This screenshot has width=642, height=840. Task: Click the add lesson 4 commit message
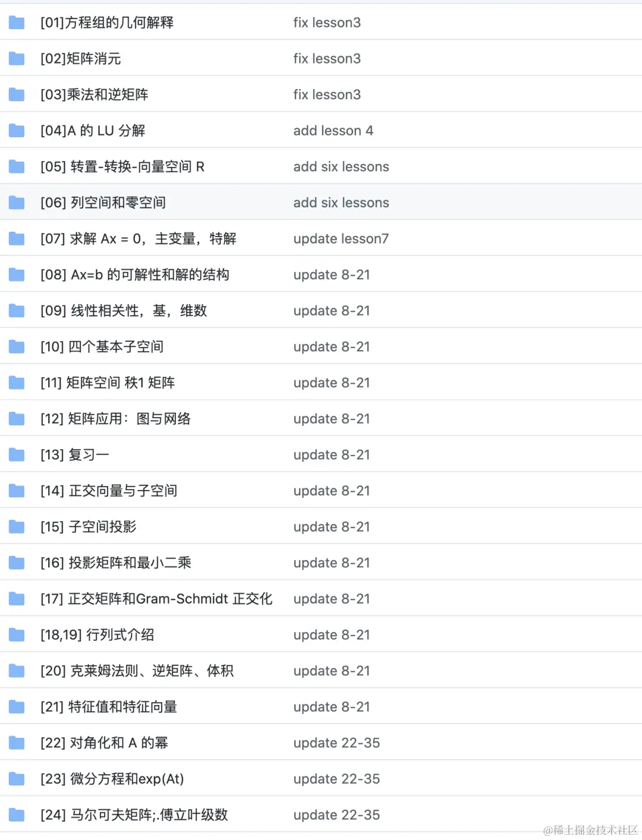(x=333, y=130)
